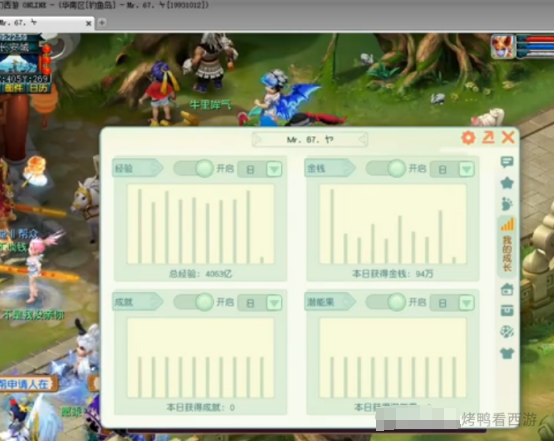Select the star icon in sidebar

point(507,183)
